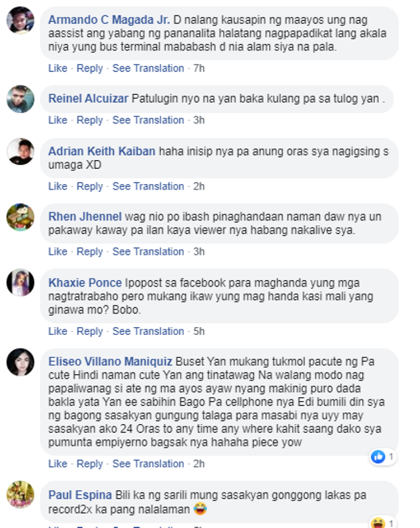
Task: Click Eliseo Villano Maniquiz's avatar
Action: pyautogui.click(x=21, y=362)
